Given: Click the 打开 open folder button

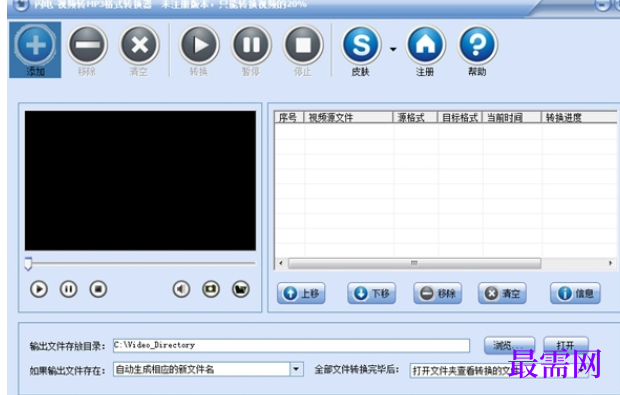Looking at the screenshot, I should coord(566,346).
